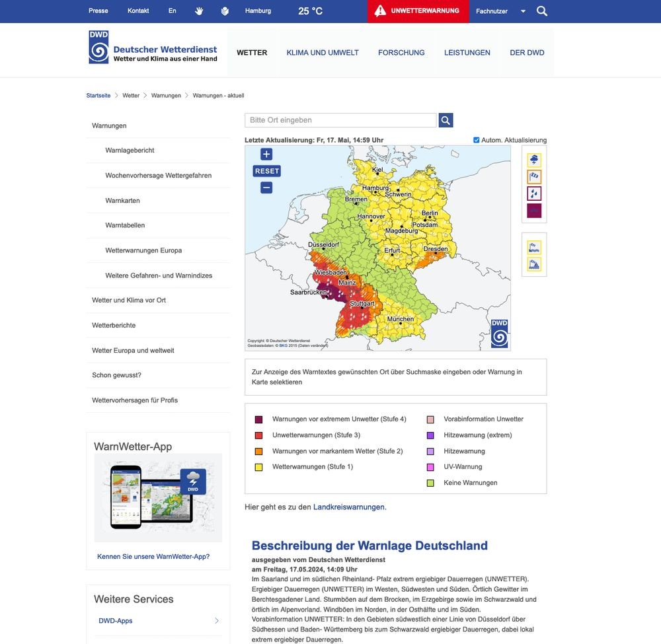Expand the Fachnutzer dropdown arrow

pos(523,11)
